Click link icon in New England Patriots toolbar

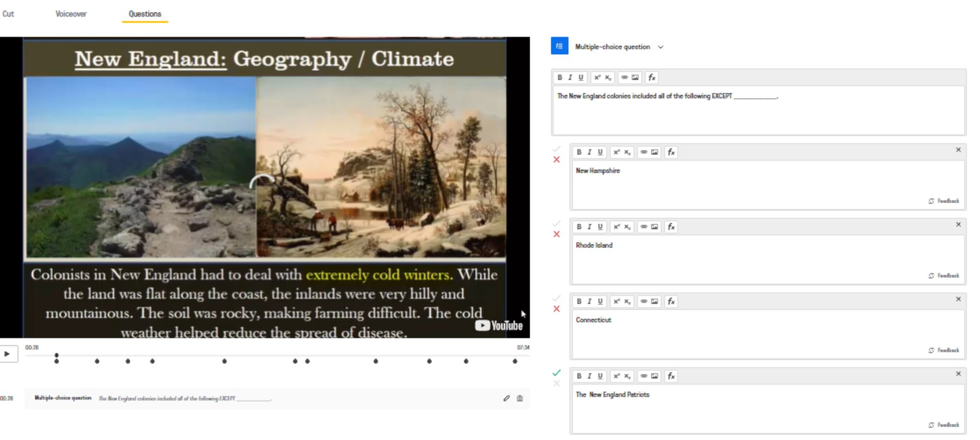pyautogui.click(x=644, y=376)
